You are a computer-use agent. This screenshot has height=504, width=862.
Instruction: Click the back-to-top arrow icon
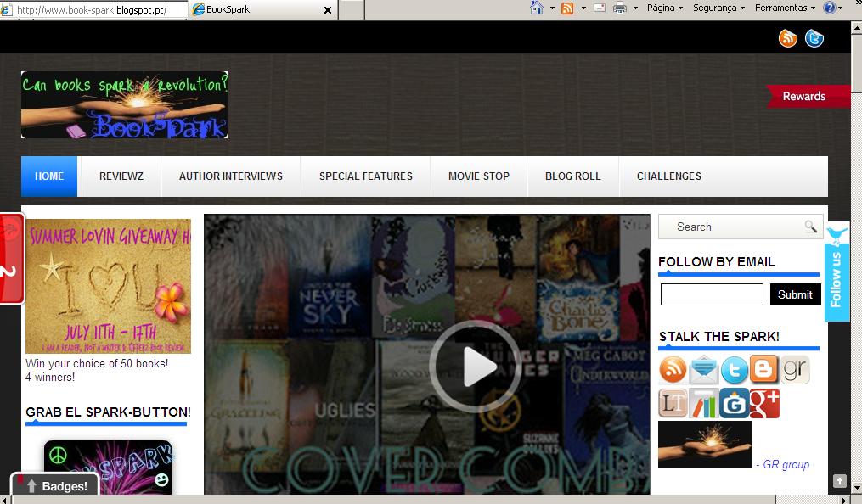[839, 481]
